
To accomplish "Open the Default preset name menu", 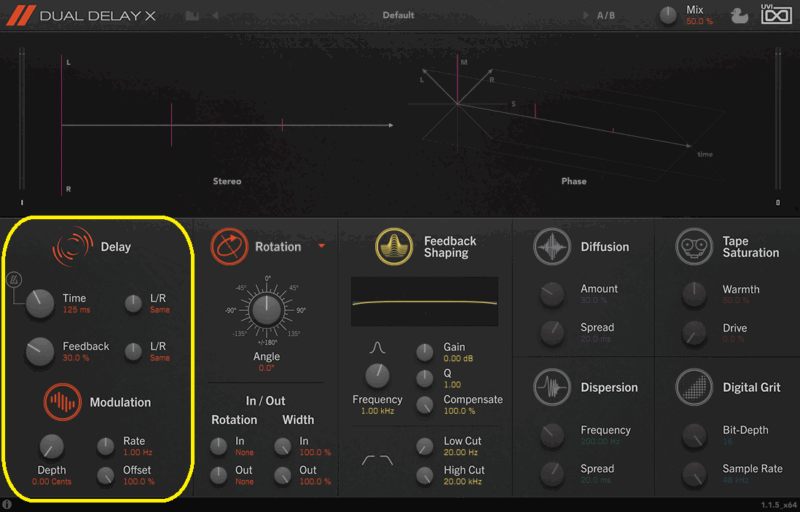I will [398, 15].
